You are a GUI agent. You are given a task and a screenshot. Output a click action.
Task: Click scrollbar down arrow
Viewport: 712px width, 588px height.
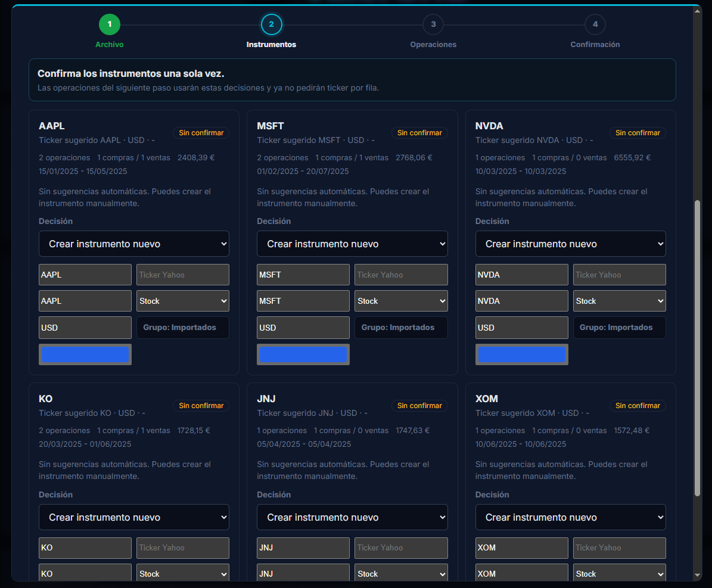tap(697, 575)
